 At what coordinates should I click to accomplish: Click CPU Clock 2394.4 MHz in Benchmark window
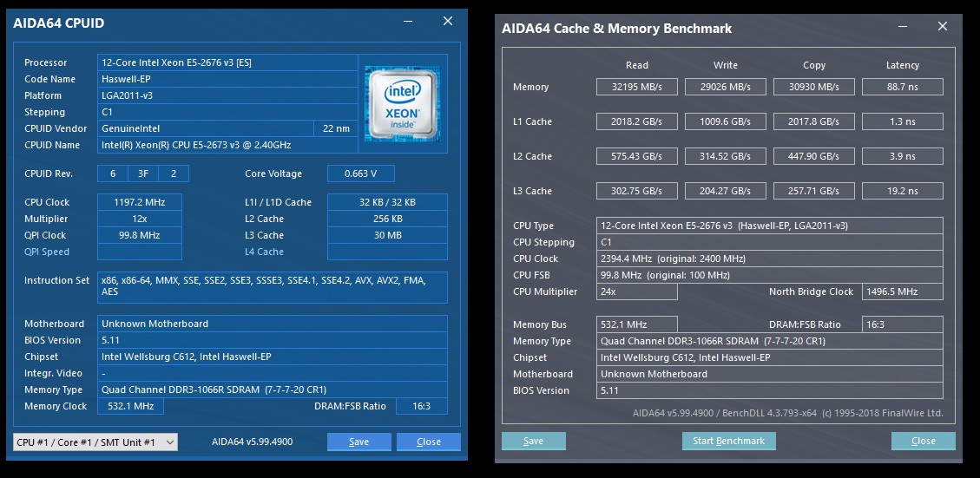(x=769, y=259)
